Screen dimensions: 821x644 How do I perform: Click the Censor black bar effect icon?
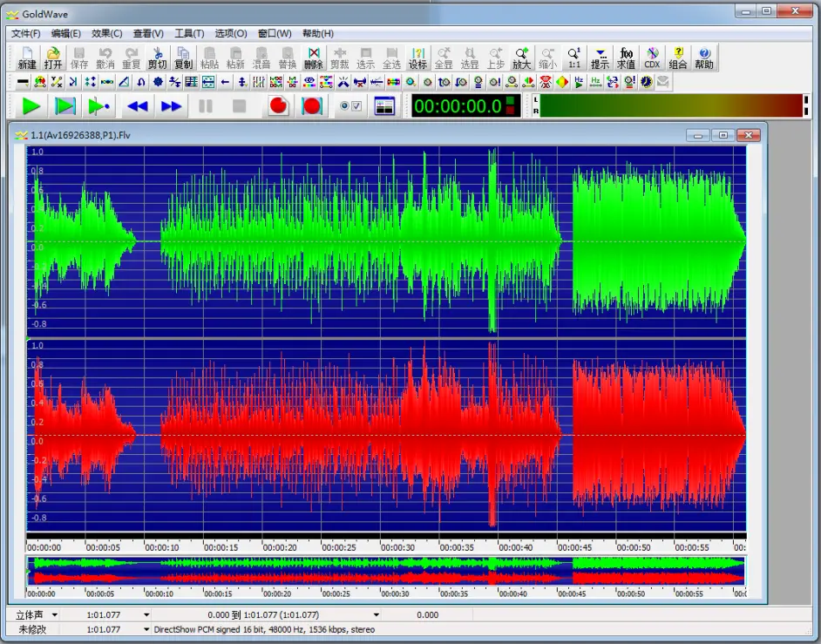pyautogui.click(x=23, y=82)
